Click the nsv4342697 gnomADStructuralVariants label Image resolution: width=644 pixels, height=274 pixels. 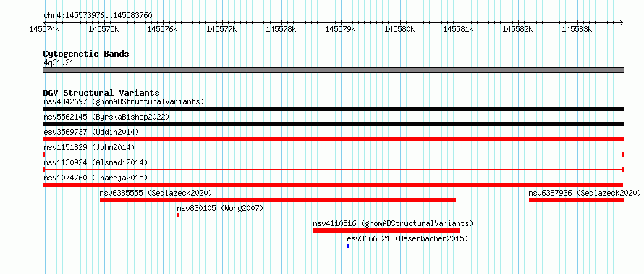[x=124, y=101]
